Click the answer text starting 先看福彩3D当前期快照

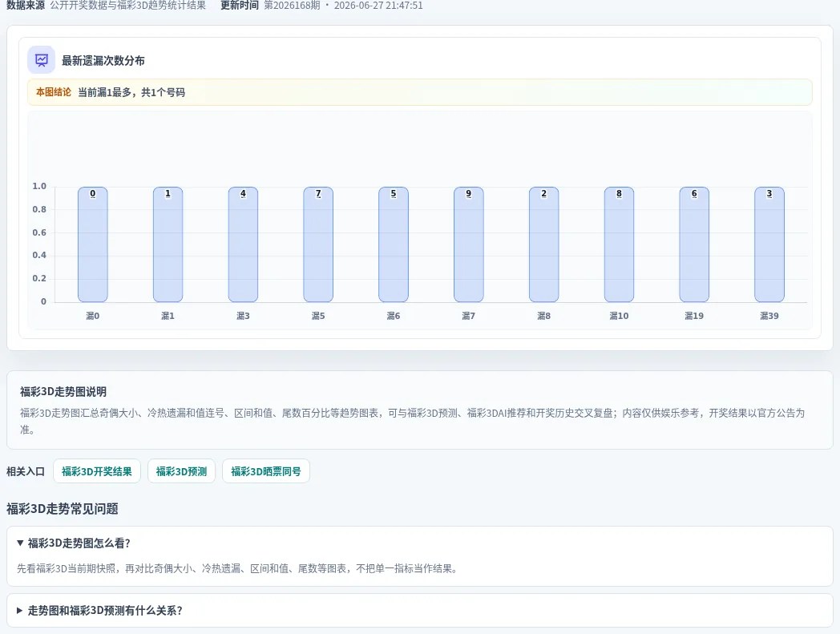pos(238,568)
